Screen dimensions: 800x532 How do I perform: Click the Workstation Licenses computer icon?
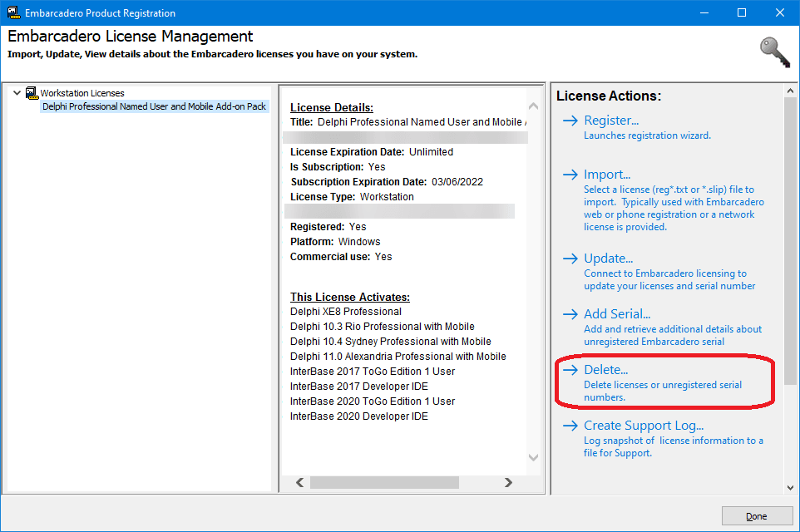(32, 93)
